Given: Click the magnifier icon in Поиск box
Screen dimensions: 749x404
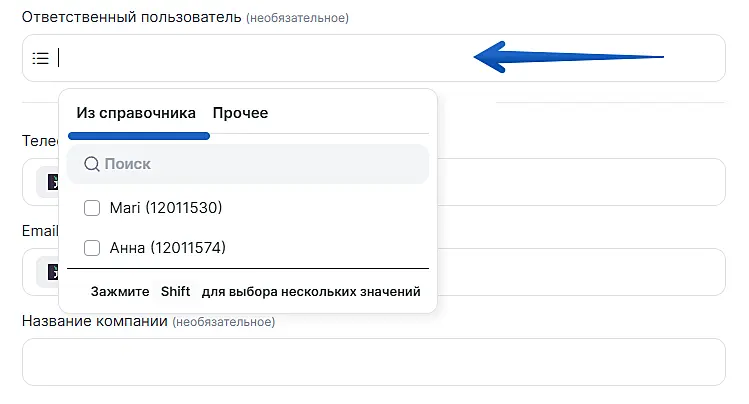Looking at the screenshot, I should click(91, 164).
